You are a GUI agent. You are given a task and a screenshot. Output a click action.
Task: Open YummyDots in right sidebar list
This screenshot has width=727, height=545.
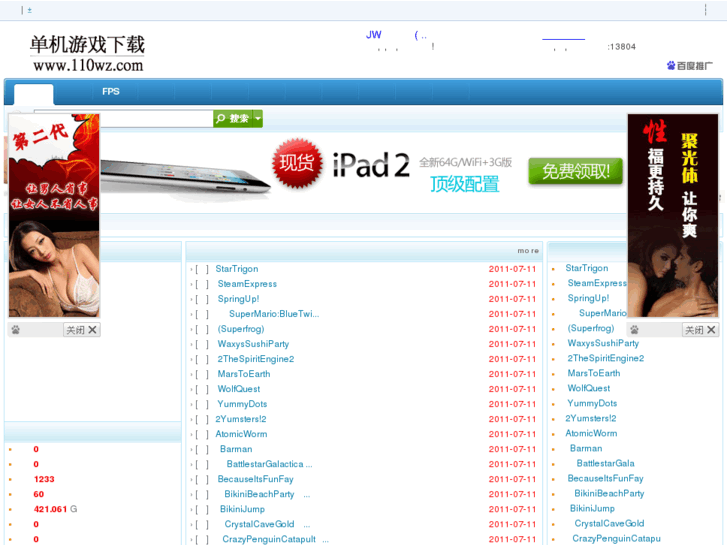[x=592, y=403]
